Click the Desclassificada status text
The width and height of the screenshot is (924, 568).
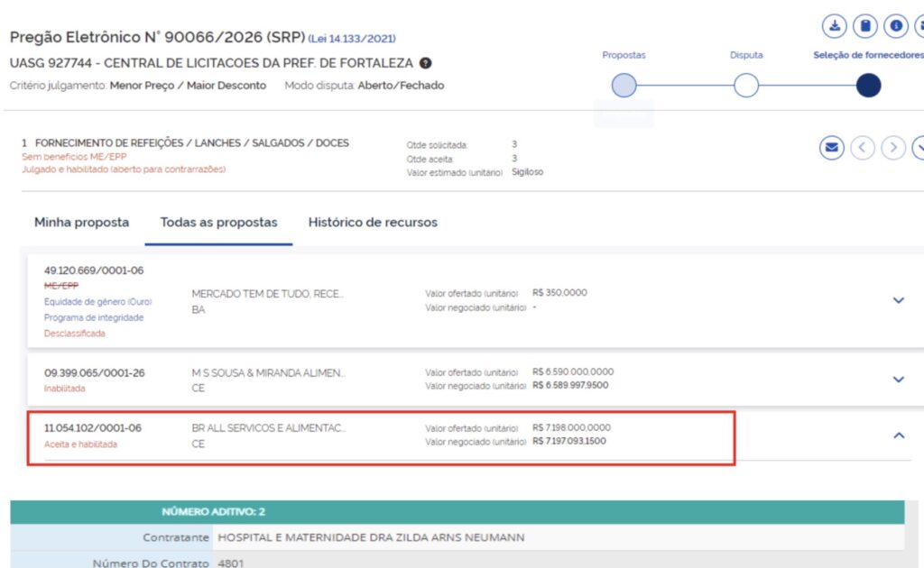(74, 334)
